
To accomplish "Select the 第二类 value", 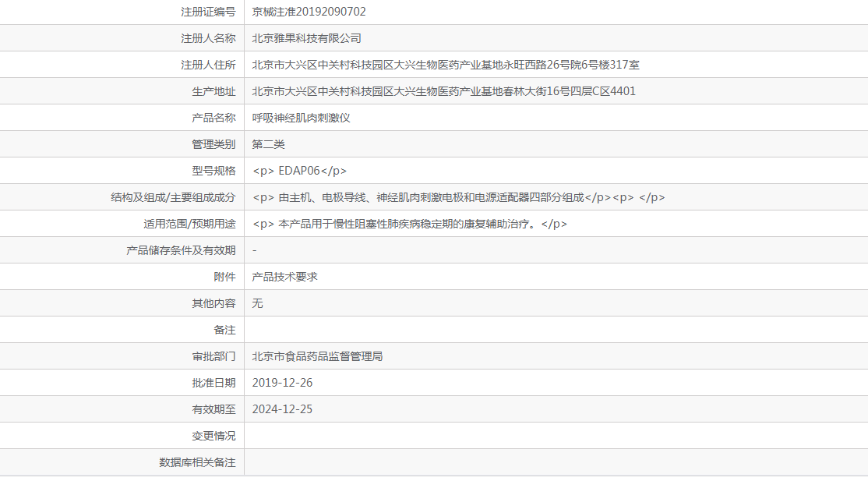I will click(269, 145).
